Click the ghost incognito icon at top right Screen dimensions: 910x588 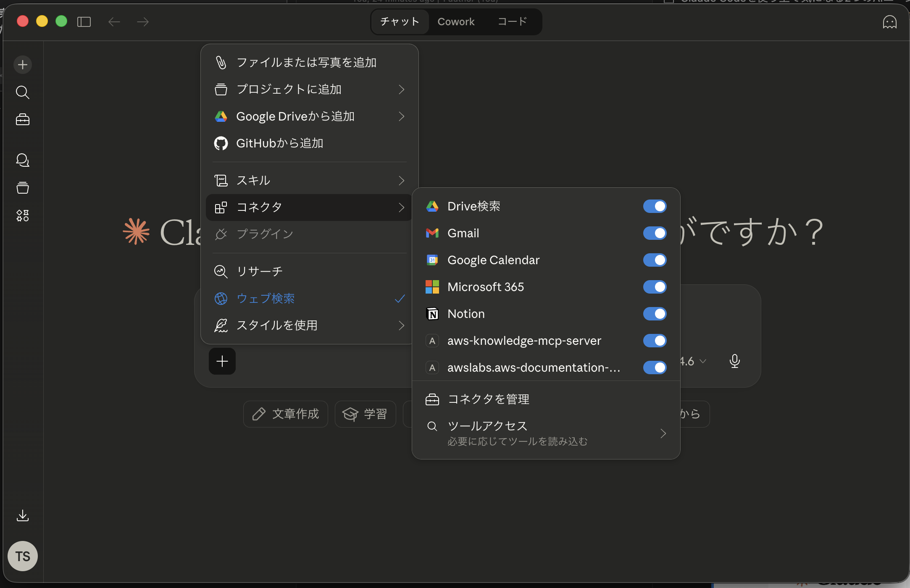[889, 22]
